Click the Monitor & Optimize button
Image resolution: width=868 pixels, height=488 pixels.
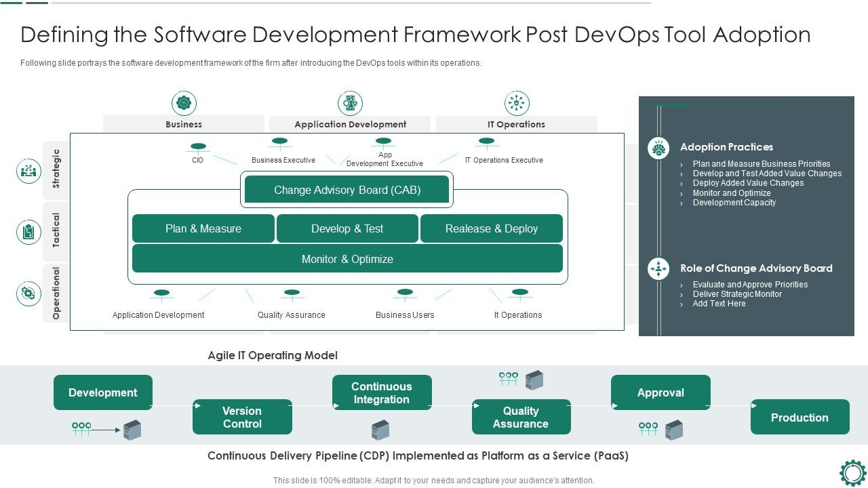click(x=347, y=259)
